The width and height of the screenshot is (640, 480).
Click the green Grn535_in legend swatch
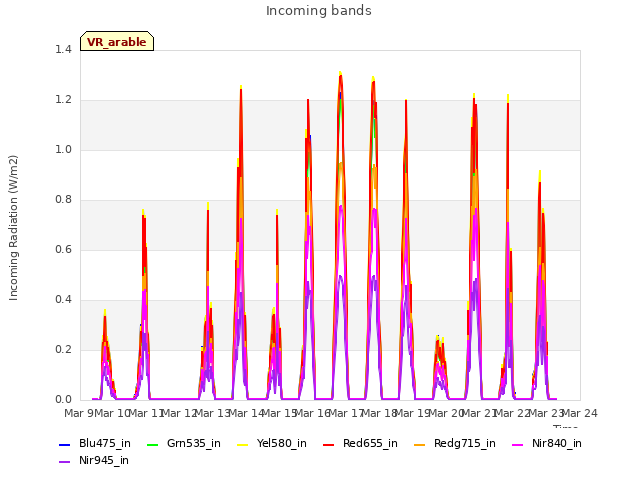pos(152,444)
